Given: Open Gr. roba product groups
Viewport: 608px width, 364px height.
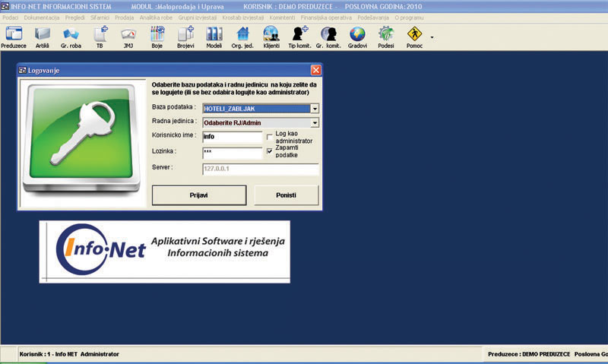Looking at the screenshot, I should click(71, 37).
